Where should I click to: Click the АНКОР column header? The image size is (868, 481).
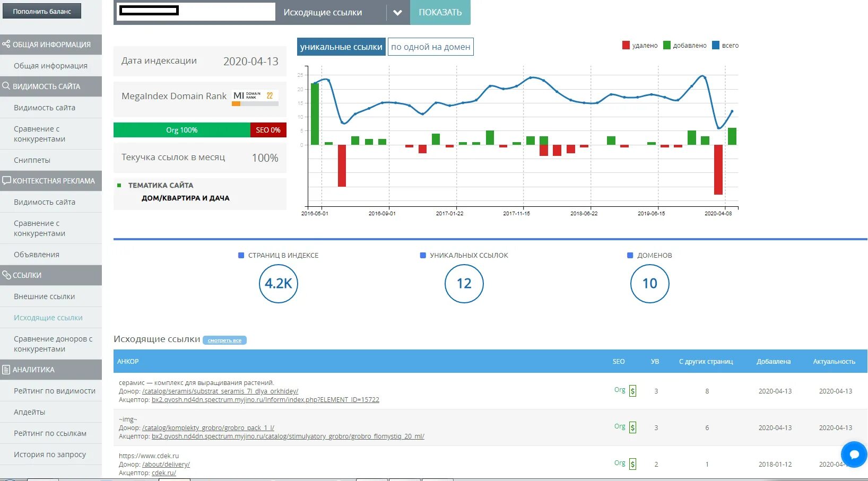[x=128, y=361]
